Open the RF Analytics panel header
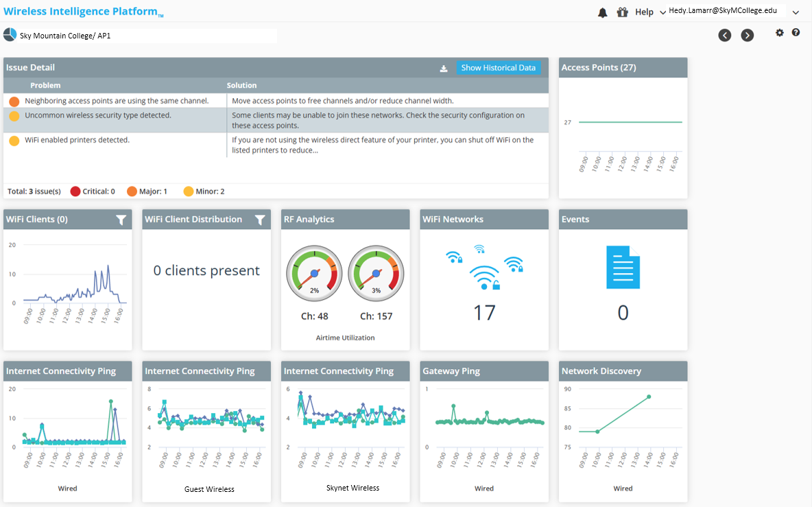812x507 pixels. (x=346, y=219)
